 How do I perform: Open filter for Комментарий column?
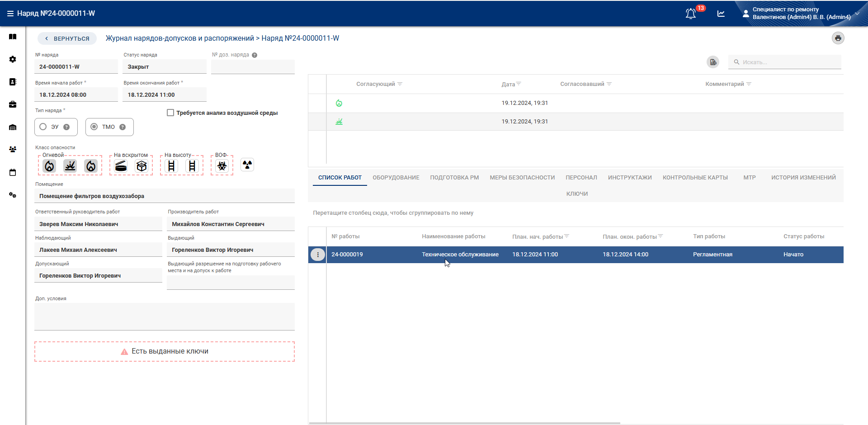(x=749, y=84)
